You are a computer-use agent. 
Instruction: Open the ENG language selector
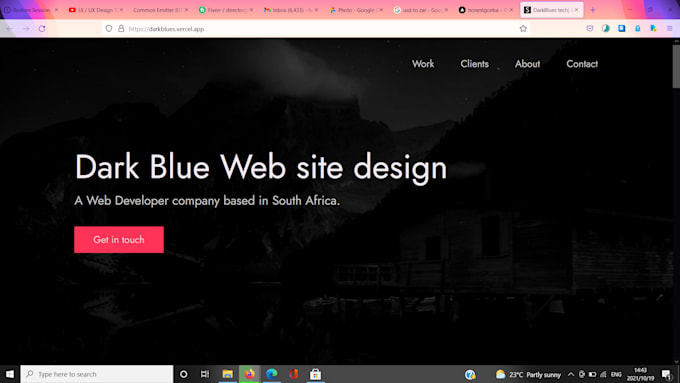tap(616, 374)
